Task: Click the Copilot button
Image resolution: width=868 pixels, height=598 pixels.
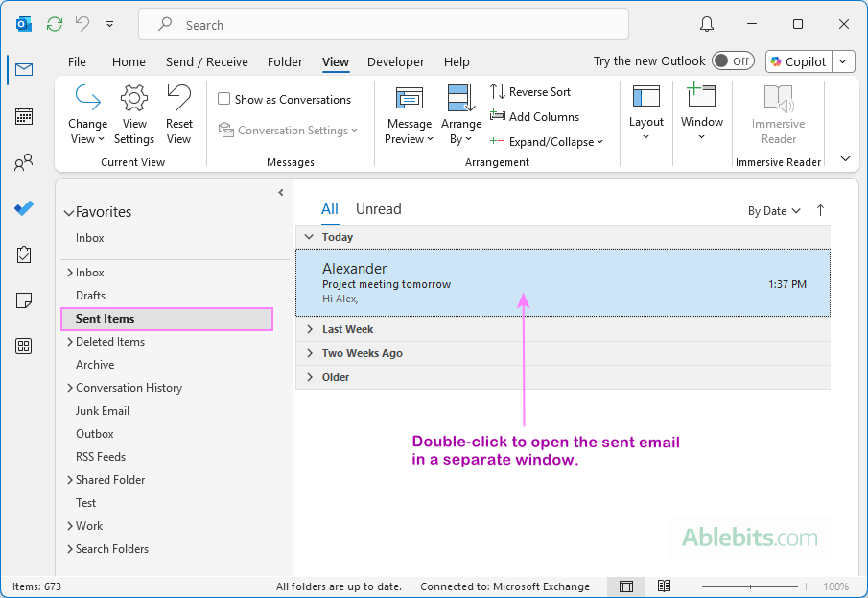Action: click(799, 61)
